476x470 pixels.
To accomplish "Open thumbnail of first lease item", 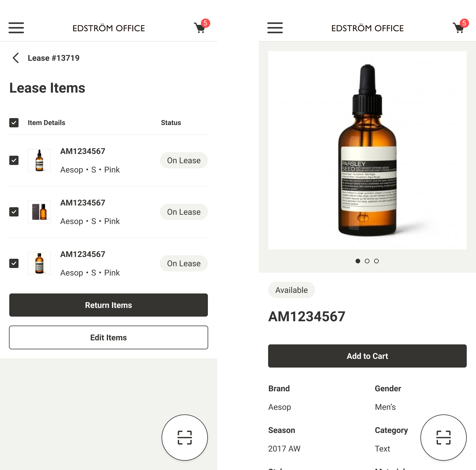I will (x=39, y=160).
